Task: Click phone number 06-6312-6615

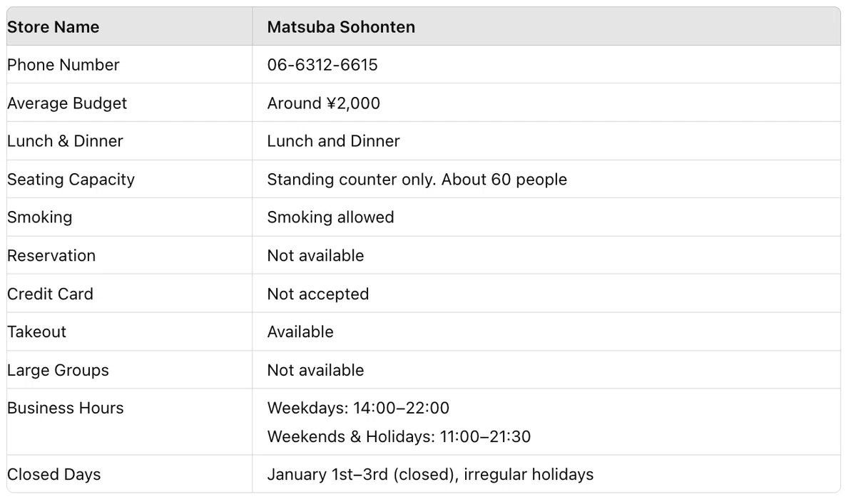Action: (322, 65)
